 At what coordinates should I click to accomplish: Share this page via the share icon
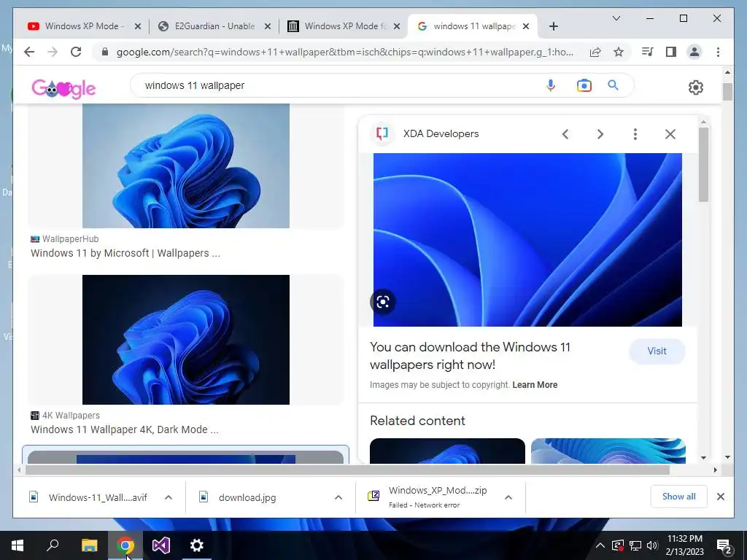[595, 52]
